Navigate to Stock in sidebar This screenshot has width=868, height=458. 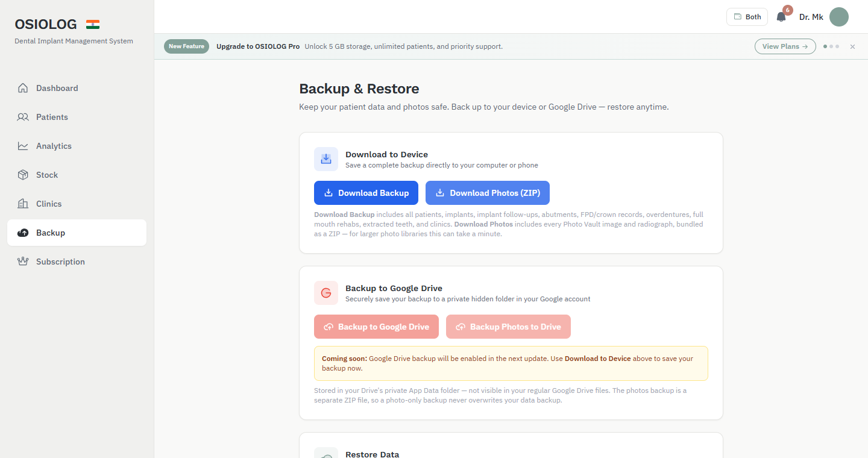(x=77, y=175)
